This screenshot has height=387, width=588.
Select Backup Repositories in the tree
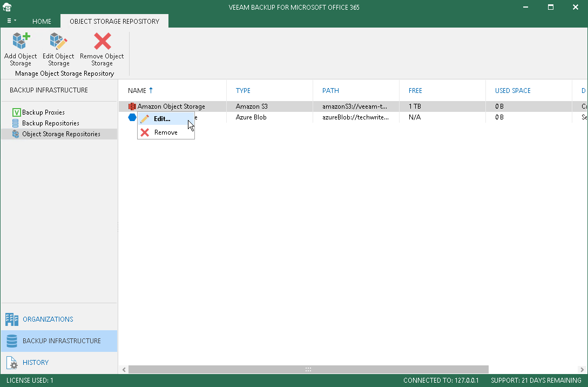tap(51, 123)
